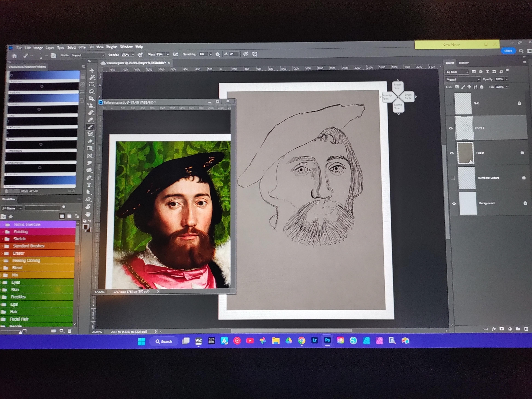Select the Smudge tool icon in toolbar
532x399 pixels.
(x=90, y=163)
